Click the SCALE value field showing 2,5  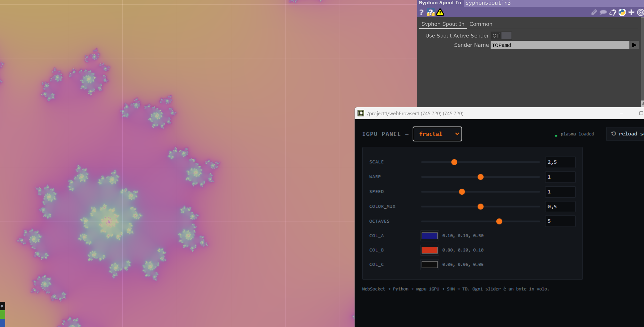(560, 162)
